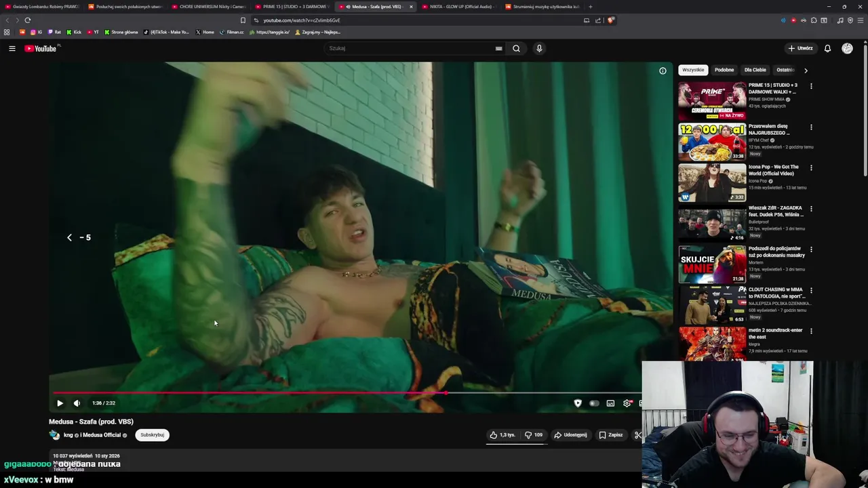
Task: Open the kng channel link
Action: tap(68, 435)
